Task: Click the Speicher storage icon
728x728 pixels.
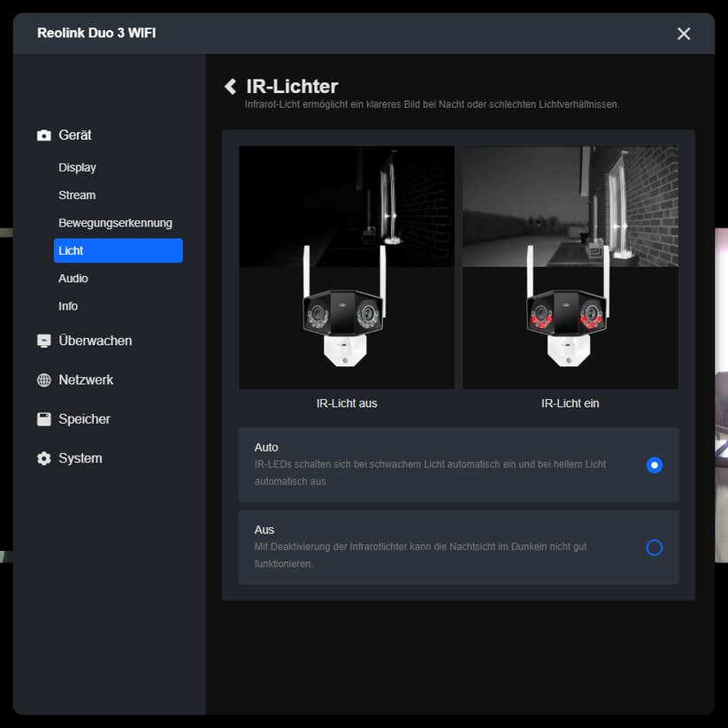Action: point(43,418)
